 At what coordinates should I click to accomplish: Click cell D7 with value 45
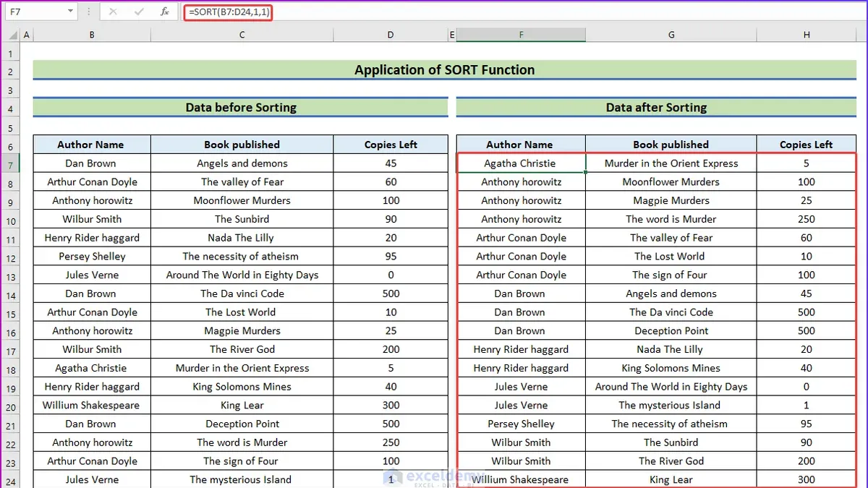[x=391, y=163]
